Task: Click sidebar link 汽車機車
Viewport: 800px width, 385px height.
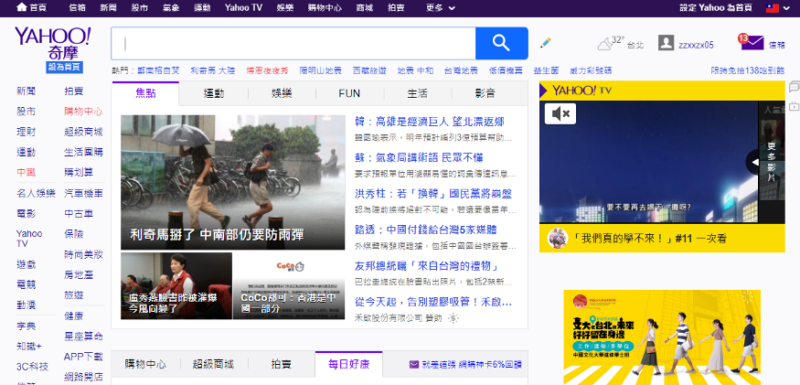Action: click(83, 193)
